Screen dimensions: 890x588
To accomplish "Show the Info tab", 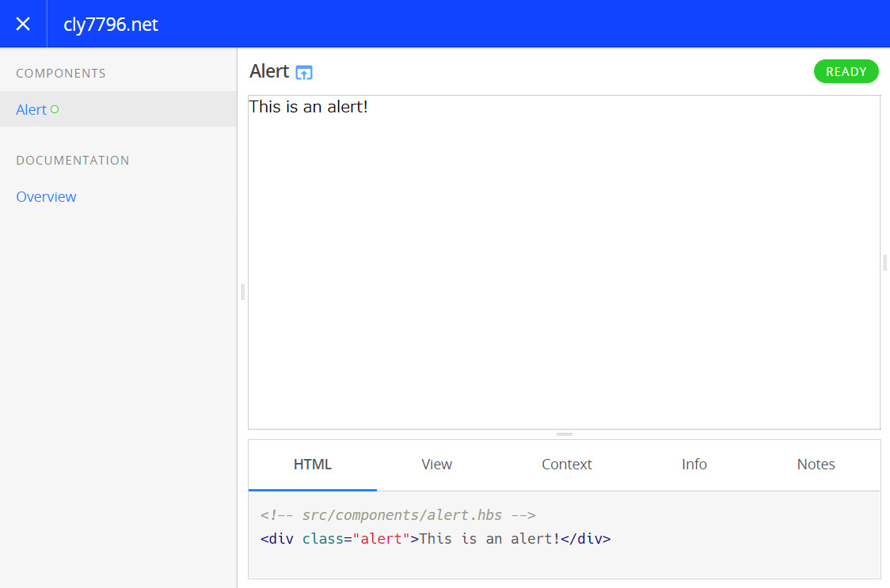I will click(x=694, y=465).
